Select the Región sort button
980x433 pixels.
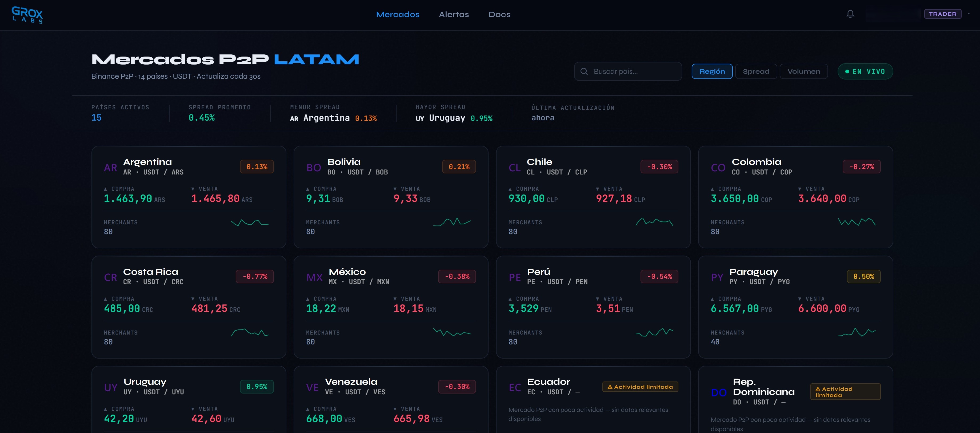712,71
